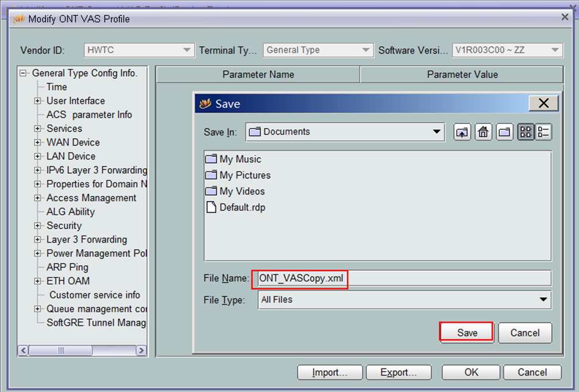Select the My Music folder
Screen dimensions: 579x392
click(x=240, y=160)
